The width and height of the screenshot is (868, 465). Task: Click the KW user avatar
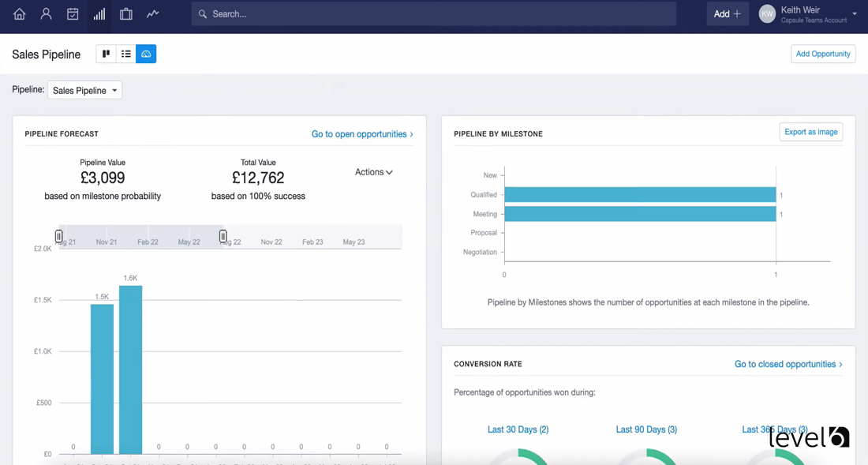767,14
